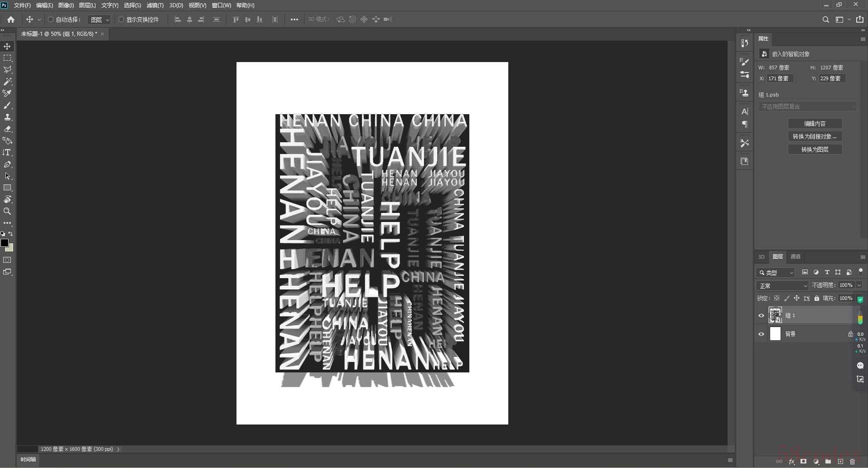868x468 pixels.
Task: Enable Quick Mask mode
Action: coord(7,260)
